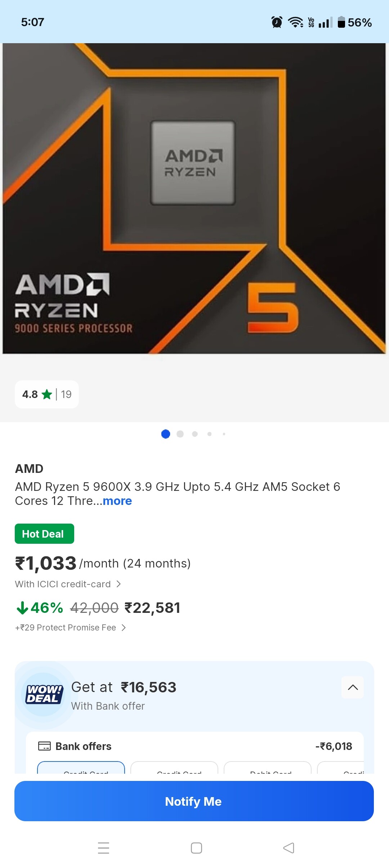Viewport: 389px width, 868px height.
Task: Tap the Bank offers card icon
Action: [44, 746]
